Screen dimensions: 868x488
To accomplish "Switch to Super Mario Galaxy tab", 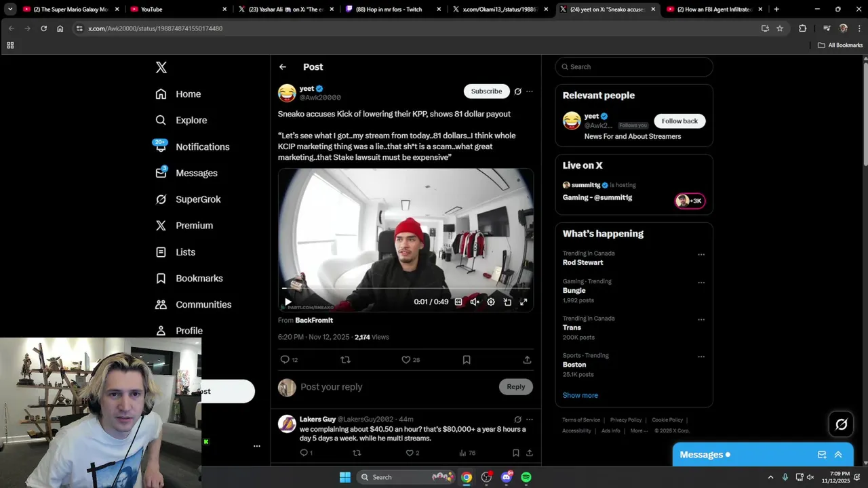I will 71,9.
